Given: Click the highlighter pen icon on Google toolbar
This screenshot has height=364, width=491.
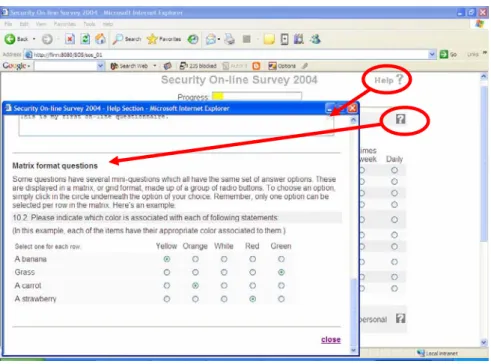Looking at the screenshot, I should coord(305,66).
